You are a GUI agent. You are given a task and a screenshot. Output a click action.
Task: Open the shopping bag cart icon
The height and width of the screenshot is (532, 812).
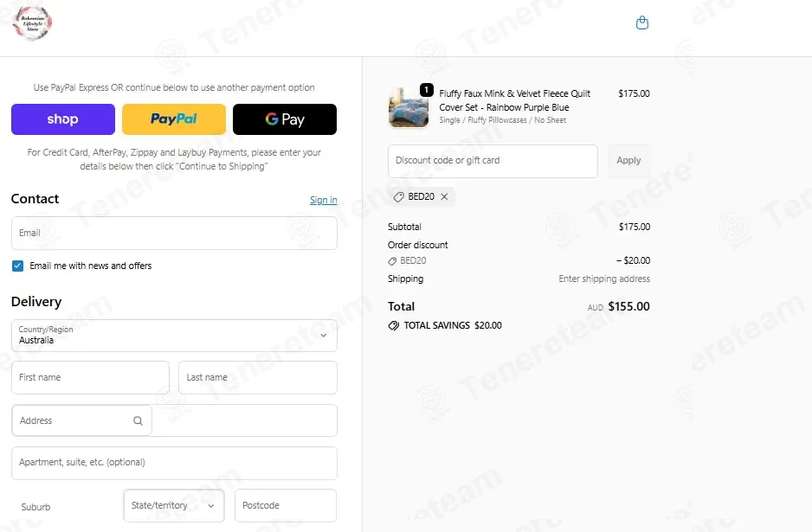pyautogui.click(x=642, y=22)
